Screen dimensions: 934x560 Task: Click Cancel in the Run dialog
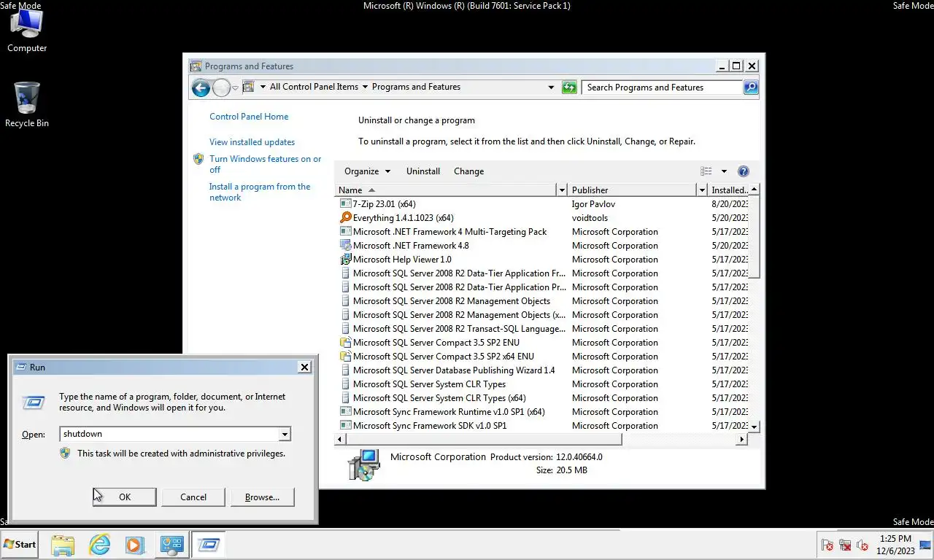(x=193, y=497)
